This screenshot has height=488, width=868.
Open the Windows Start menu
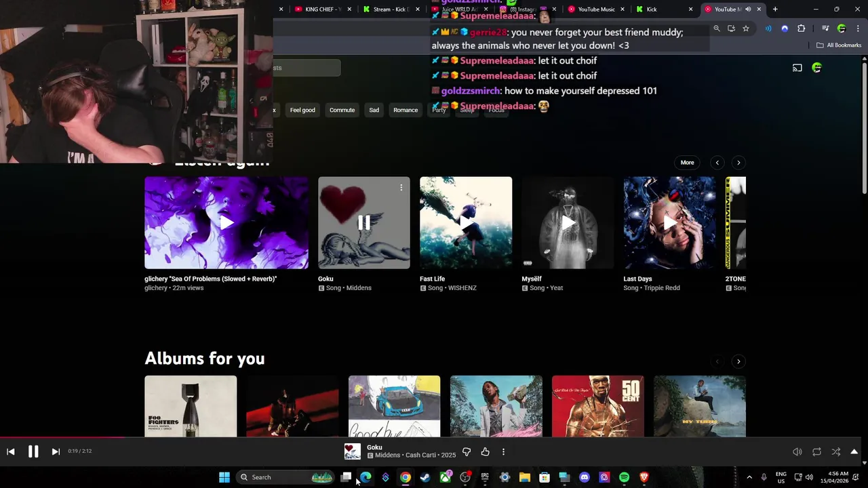224,477
